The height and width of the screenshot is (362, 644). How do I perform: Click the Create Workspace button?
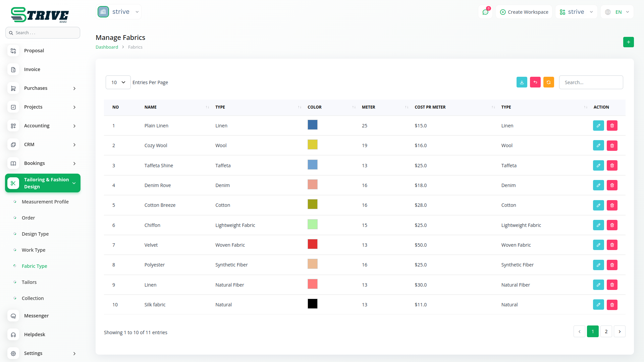tap(524, 12)
